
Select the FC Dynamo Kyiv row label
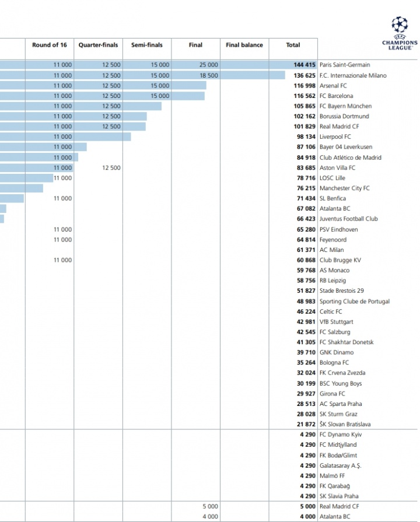pyautogui.click(x=342, y=435)
